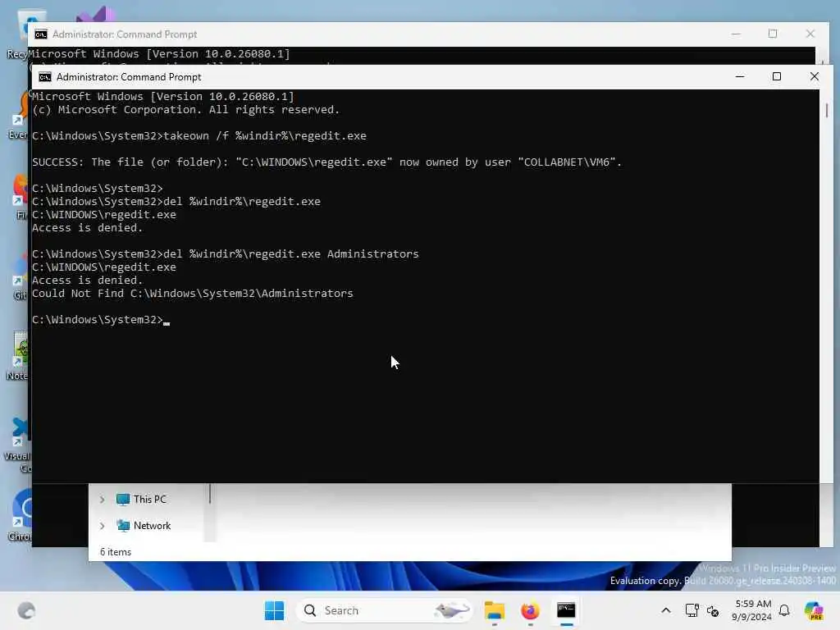Click the taskbar Search box

point(384,610)
